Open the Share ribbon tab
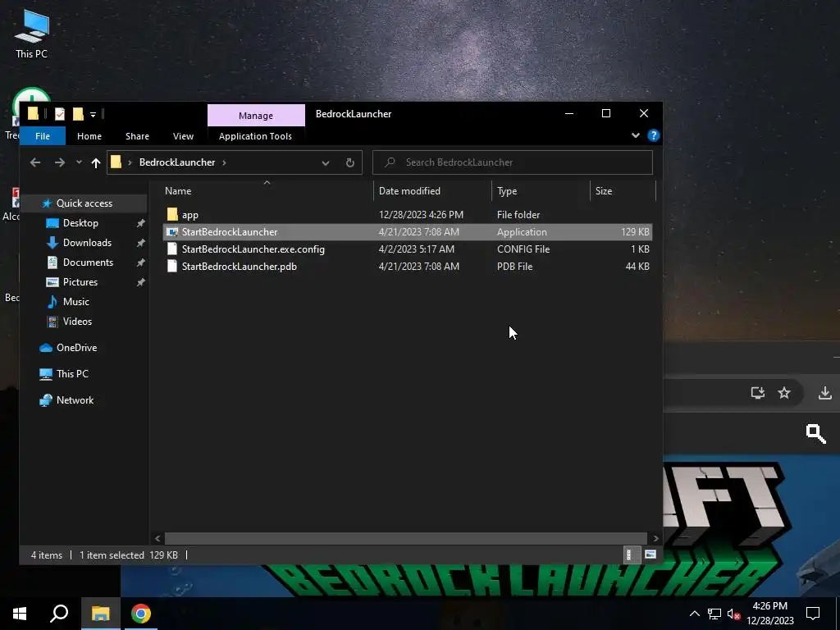The width and height of the screenshot is (840, 630). tap(137, 136)
